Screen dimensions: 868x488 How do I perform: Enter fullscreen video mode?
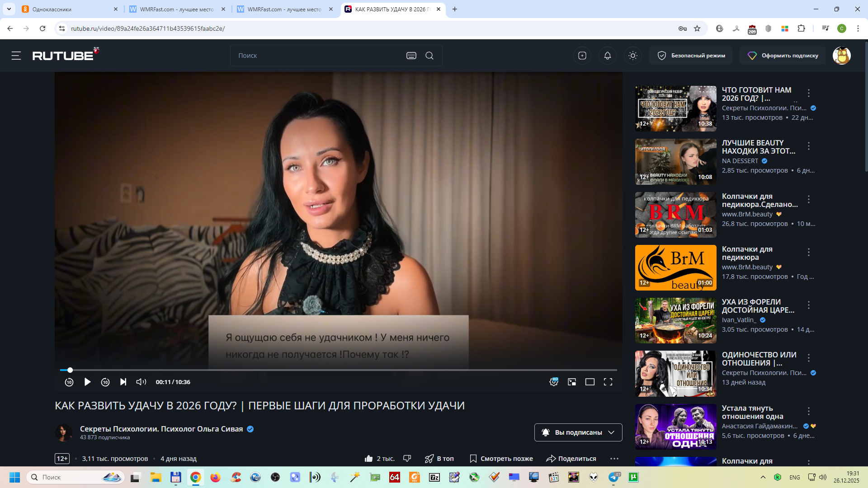coord(608,382)
